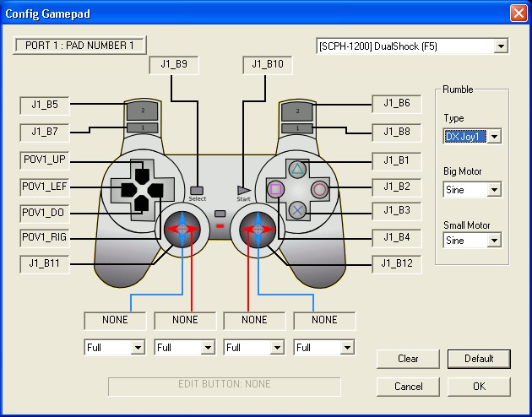Open the fourth Full axis dropdown
The height and width of the screenshot is (417, 532).
(347, 347)
